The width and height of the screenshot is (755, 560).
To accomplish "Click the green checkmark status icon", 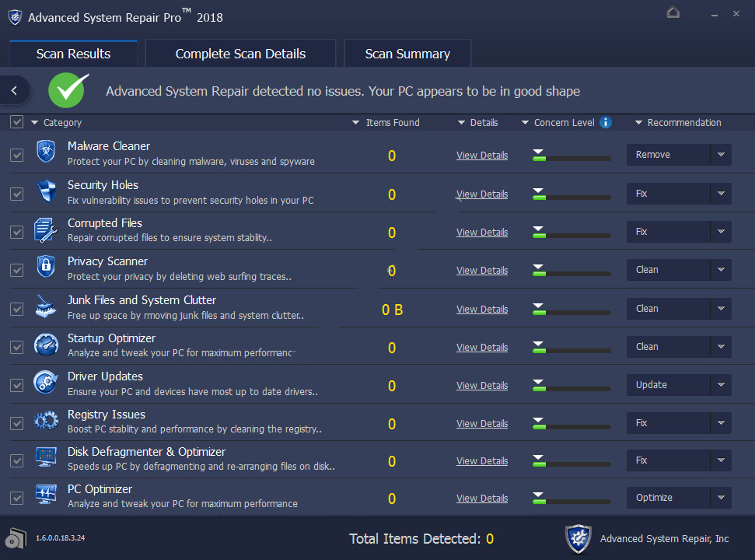I will tap(68, 90).
